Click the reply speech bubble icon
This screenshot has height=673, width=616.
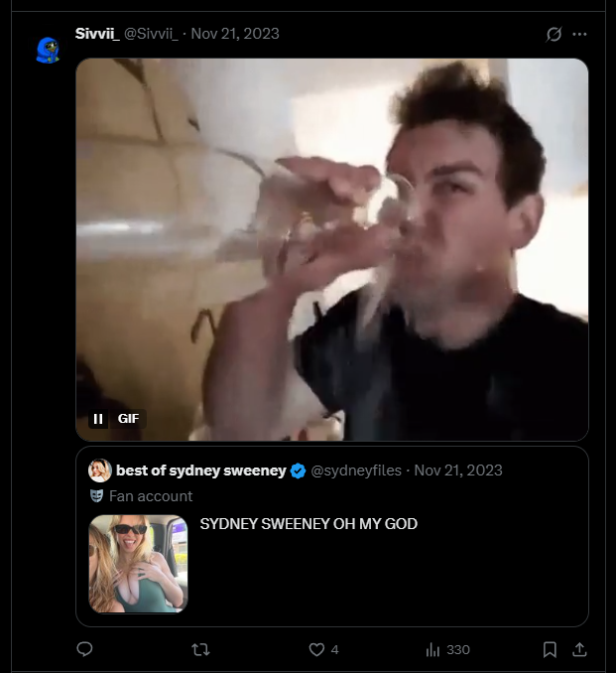tap(84, 649)
